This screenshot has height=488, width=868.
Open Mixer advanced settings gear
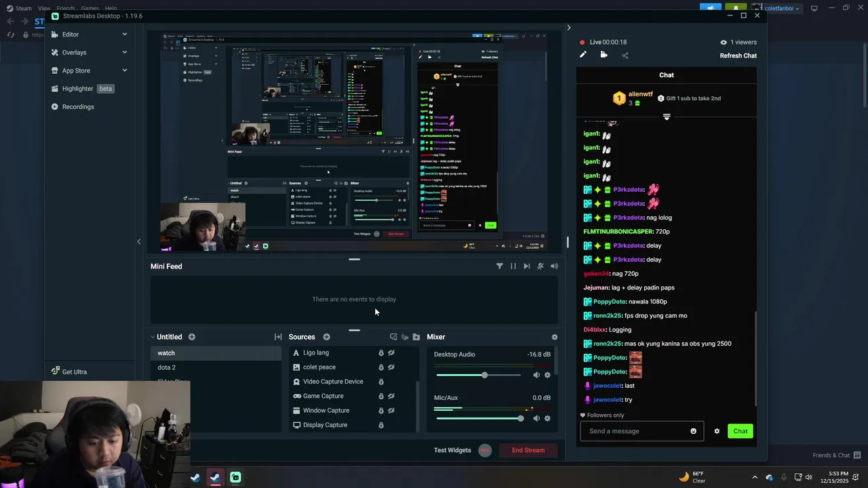(x=555, y=337)
